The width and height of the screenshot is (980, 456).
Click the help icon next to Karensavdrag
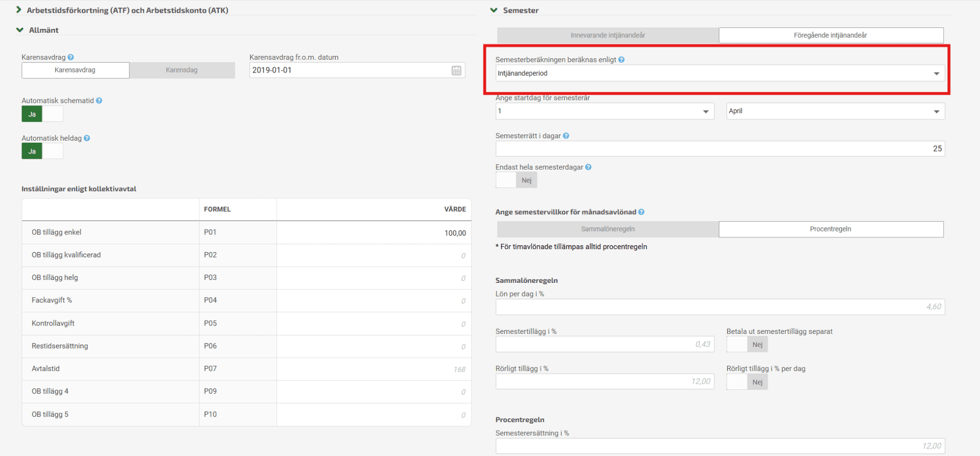pos(71,57)
